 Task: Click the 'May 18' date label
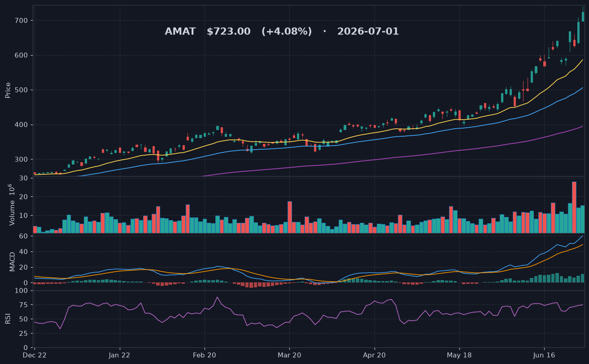click(459, 355)
